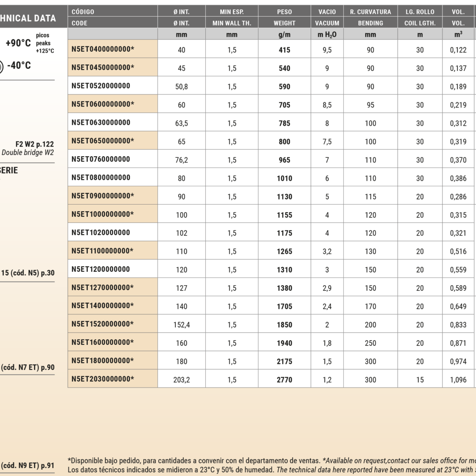Click the partial icon beside -40°C
Screen dimensions: 476x476
coord(1,66)
